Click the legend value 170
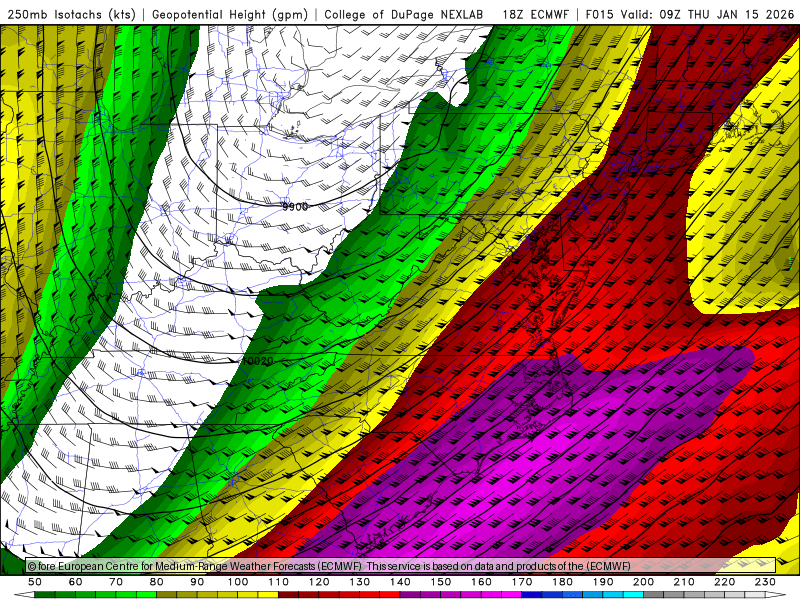Viewport: 800px width, 600px height. tap(522, 582)
